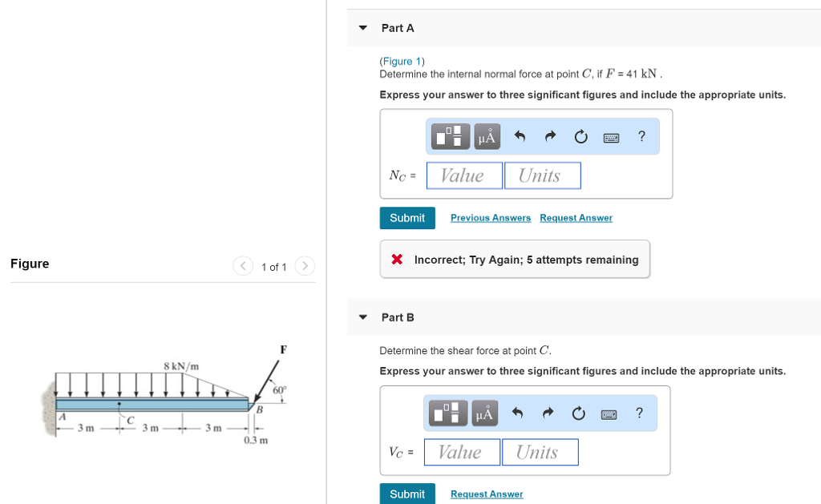Show keyboard shortcuts for Part B
This screenshot has width=821, height=504.
click(609, 413)
